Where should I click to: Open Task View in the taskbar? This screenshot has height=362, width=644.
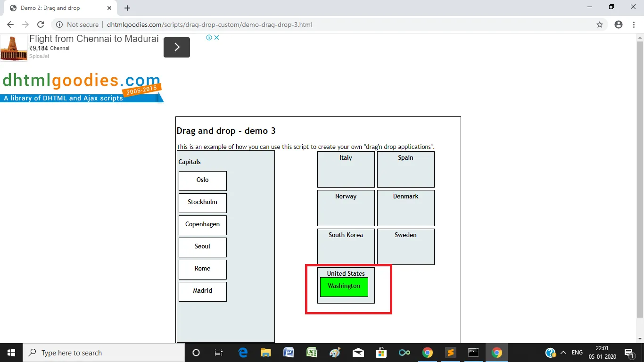pyautogui.click(x=219, y=353)
